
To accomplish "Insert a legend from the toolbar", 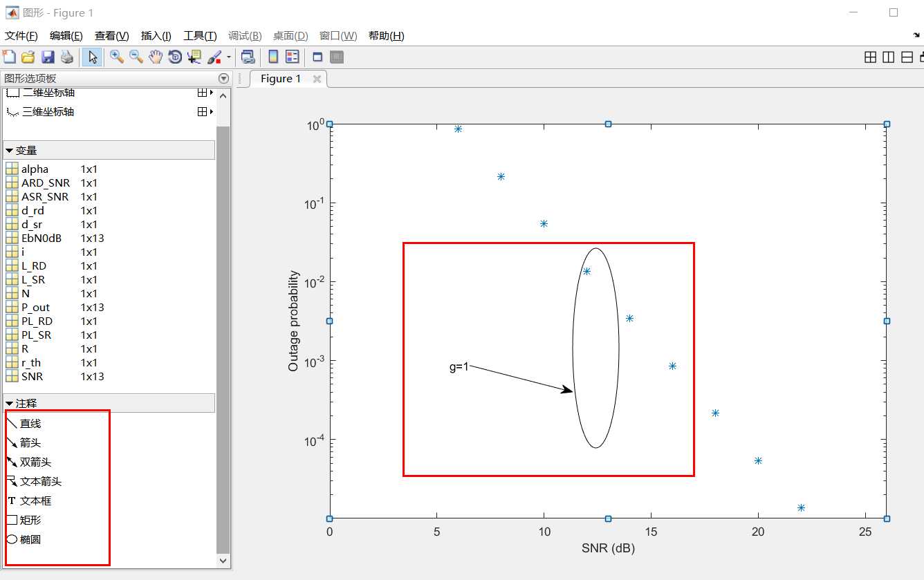I will pyautogui.click(x=293, y=57).
